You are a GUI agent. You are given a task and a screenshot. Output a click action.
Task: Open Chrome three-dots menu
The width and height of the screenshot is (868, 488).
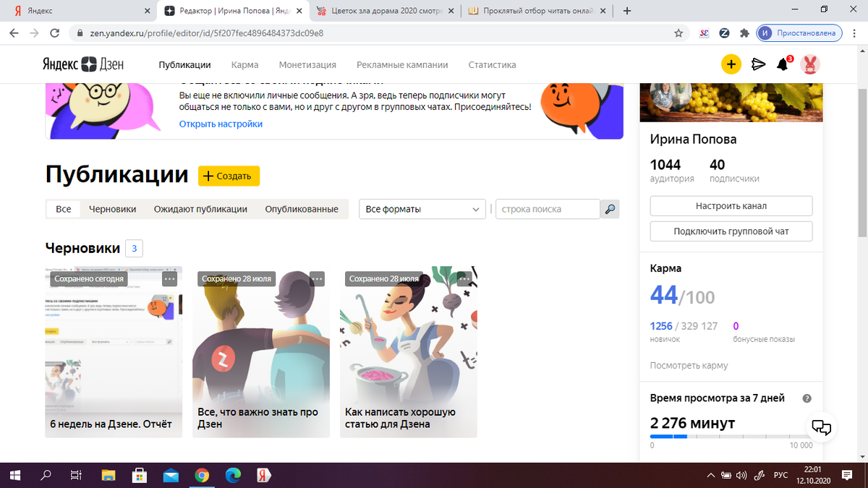(x=854, y=33)
